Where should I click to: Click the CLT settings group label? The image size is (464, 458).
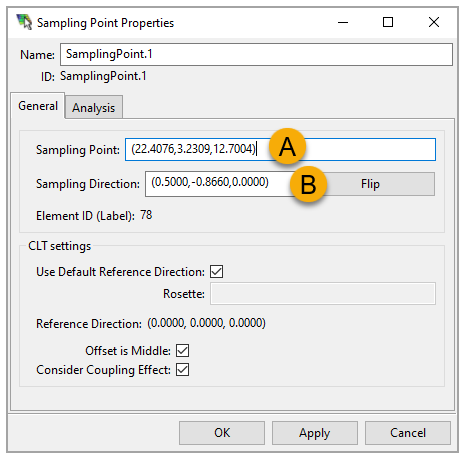tap(60, 246)
